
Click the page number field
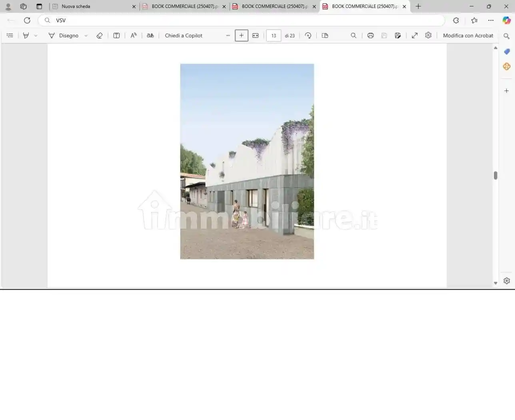point(273,36)
